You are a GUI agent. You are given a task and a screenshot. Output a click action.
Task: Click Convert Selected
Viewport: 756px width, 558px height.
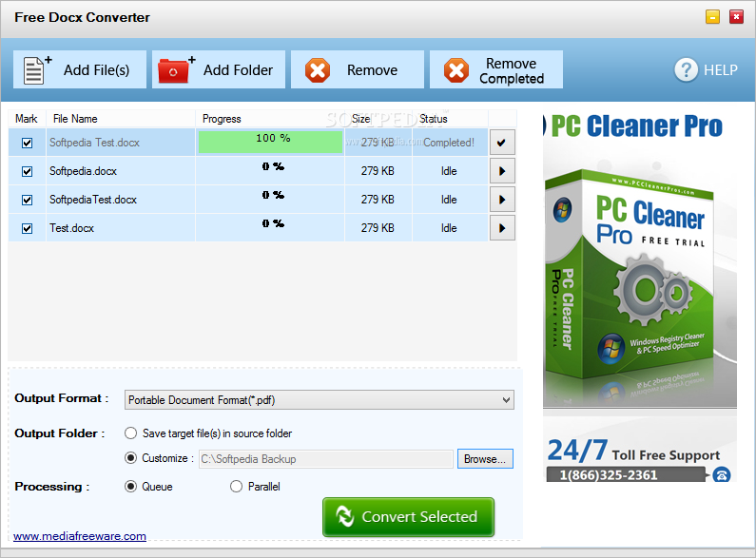coord(408,517)
